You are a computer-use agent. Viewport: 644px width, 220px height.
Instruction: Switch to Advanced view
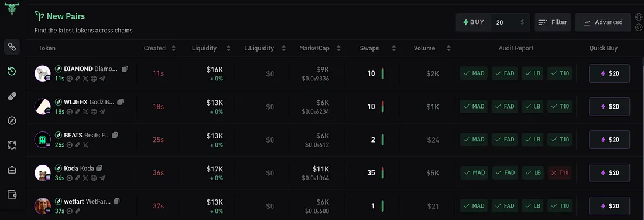coord(602,22)
